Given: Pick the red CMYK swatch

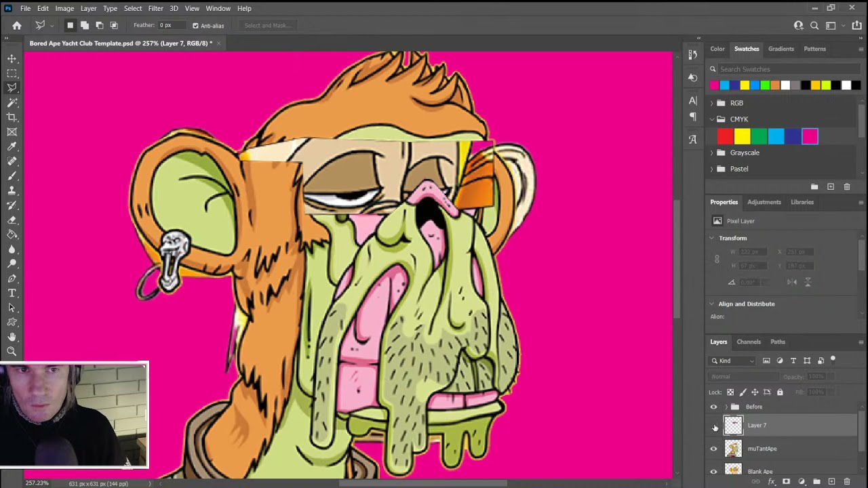Looking at the screenshot, I should [726, 136].
